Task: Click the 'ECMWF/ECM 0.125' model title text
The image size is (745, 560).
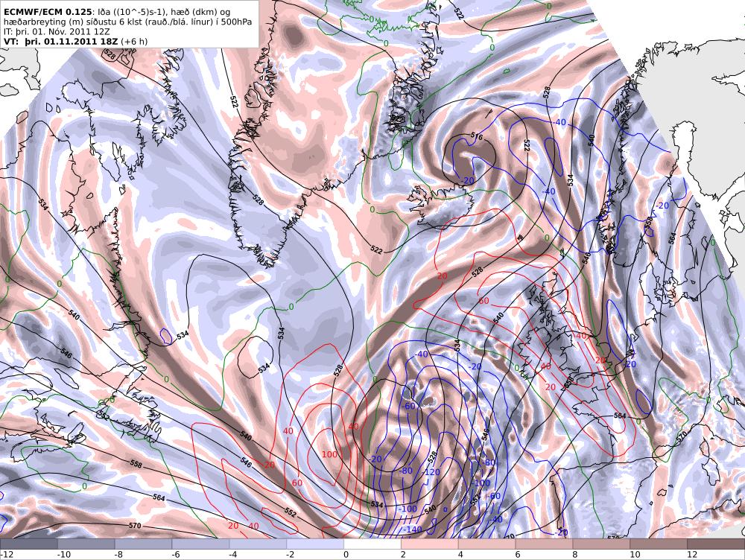Action: click(x=46, y=13)
